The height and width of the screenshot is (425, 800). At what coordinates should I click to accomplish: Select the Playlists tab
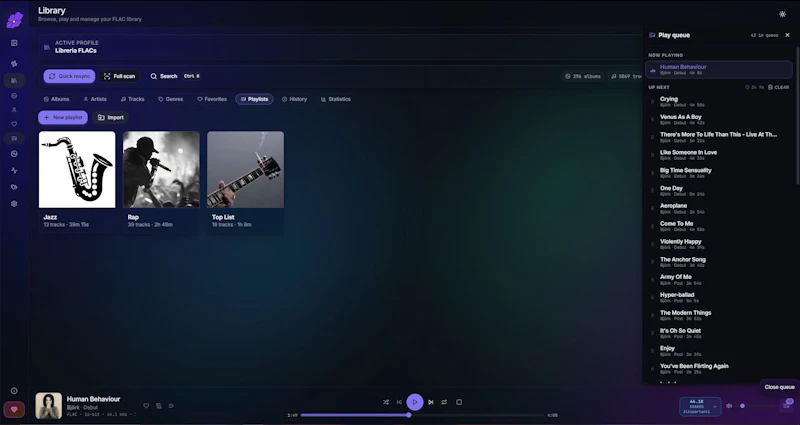[254, 99]
